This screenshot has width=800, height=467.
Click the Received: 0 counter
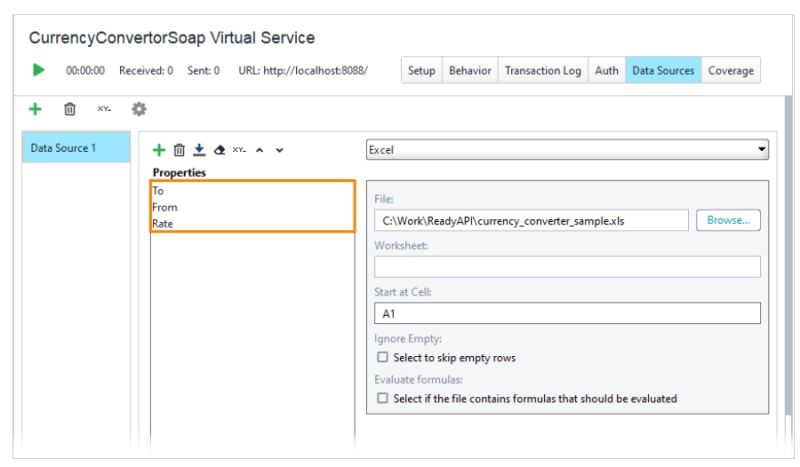146,70
